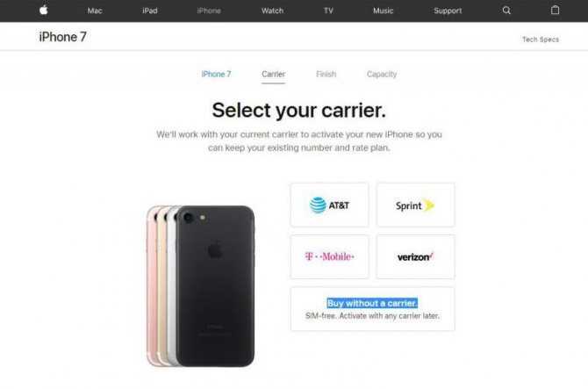Open the Mac menu item

95,11
